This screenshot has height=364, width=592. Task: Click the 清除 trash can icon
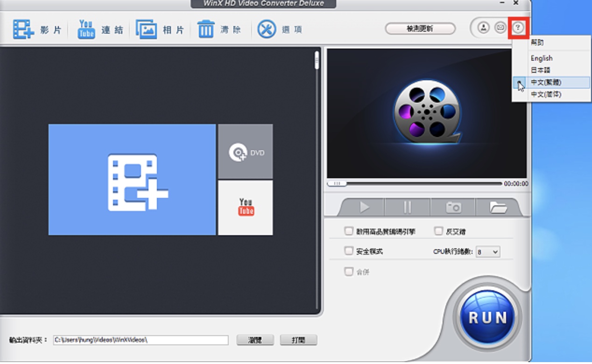(205, 29)
